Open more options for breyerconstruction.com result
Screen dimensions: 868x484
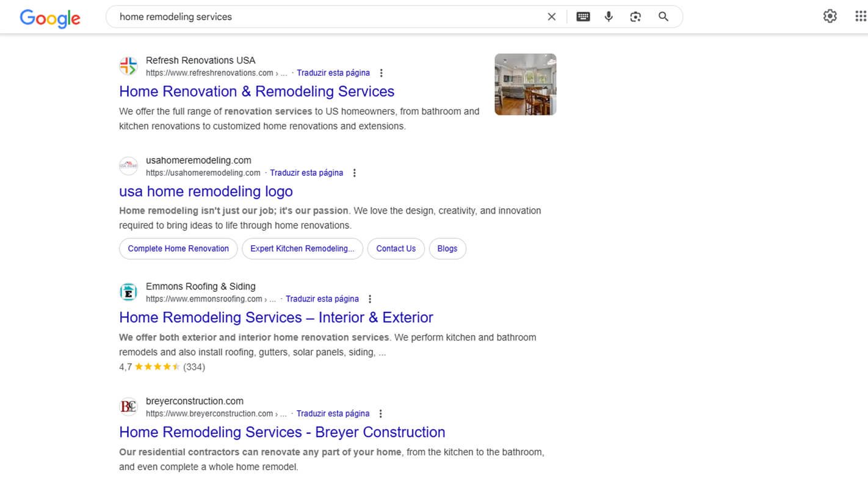pyautogui.click(x=381, y=414)
